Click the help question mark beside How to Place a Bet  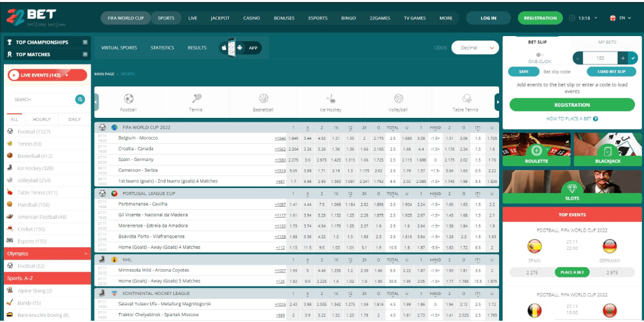coord(596,118)
